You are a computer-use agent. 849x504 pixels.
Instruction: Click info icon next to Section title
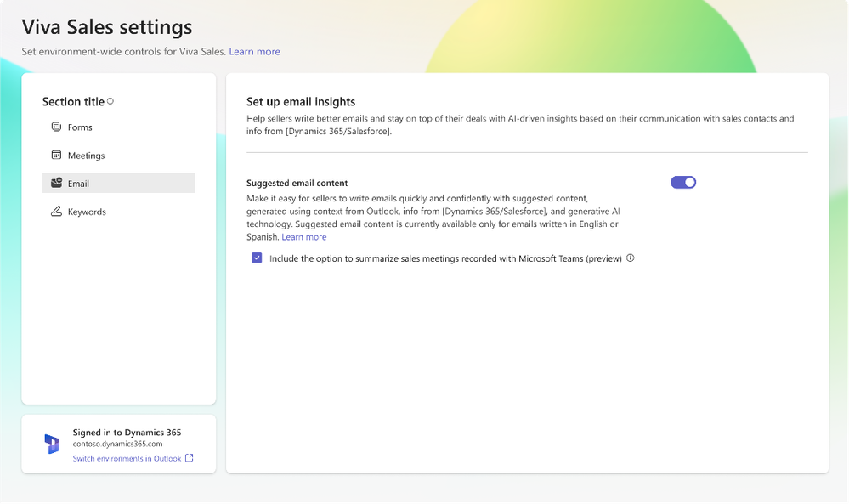[x=110, y=101]
